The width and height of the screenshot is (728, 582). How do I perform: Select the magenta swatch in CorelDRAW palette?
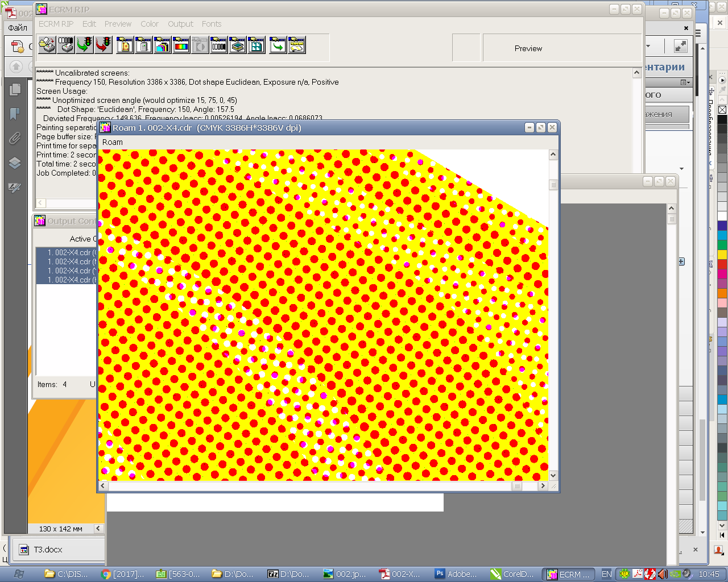pos(722,274)
